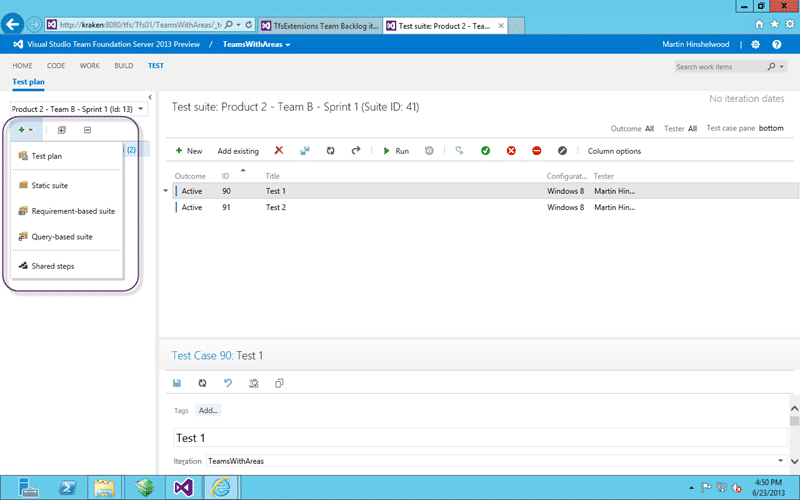Sort by the ID column header
This screenshot has height=500, width=800.
pos(225,176)
